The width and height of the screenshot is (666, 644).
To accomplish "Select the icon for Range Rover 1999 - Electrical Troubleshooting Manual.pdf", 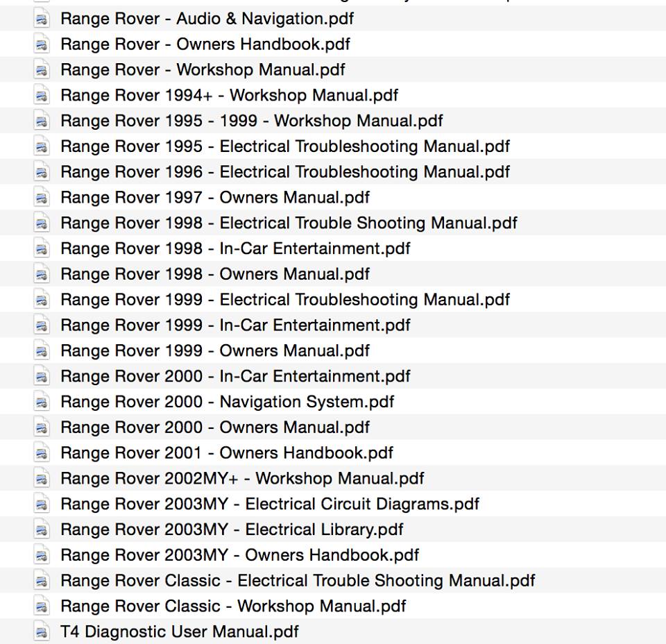I will pyautogui.click(x=42, y=300).
